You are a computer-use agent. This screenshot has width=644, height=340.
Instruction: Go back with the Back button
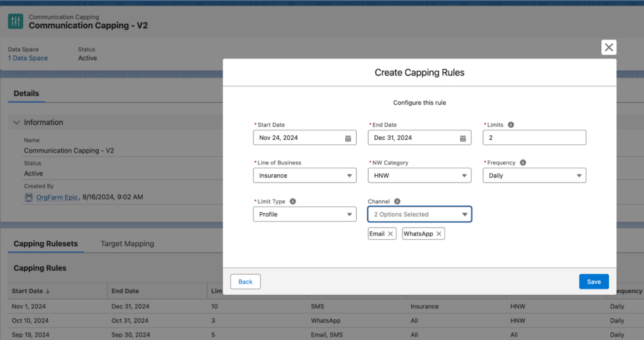pos(245,281)
